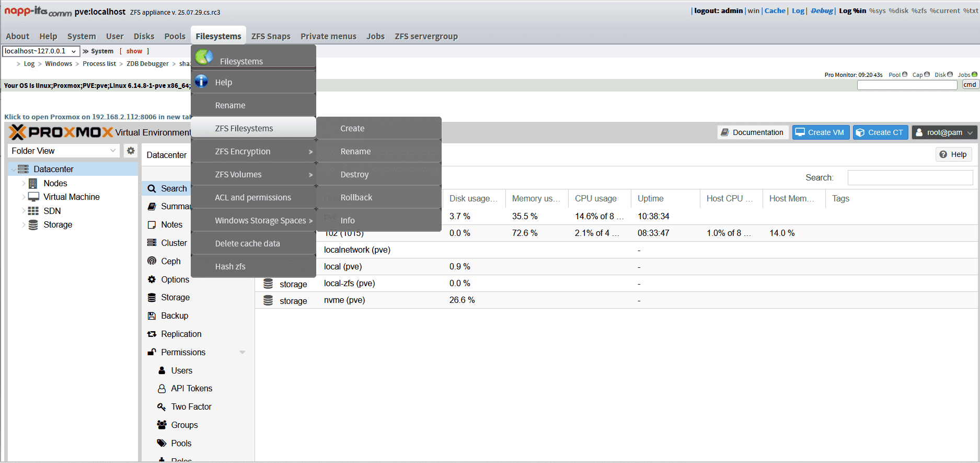Click the Permissions unlock icon

pos(152,352)
